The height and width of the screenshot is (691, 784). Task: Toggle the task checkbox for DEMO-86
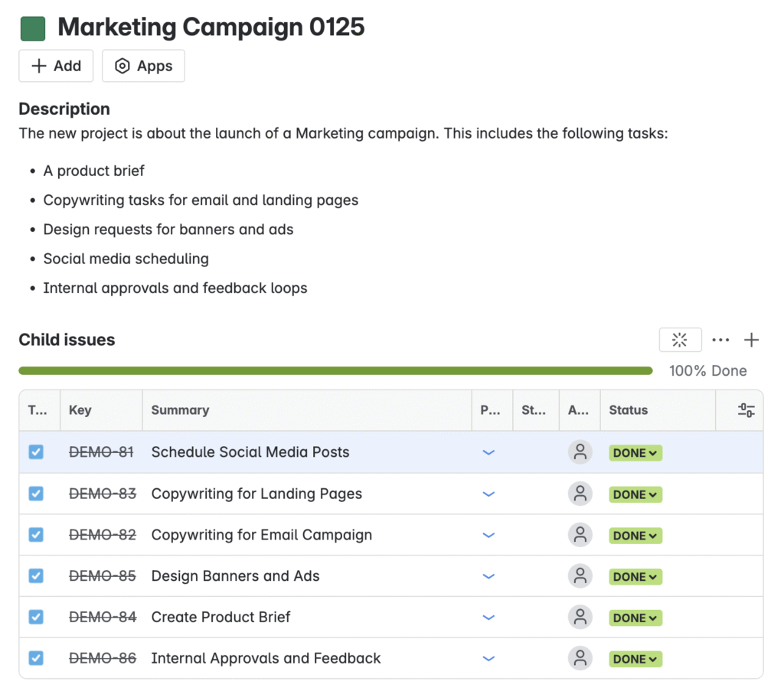36,658
